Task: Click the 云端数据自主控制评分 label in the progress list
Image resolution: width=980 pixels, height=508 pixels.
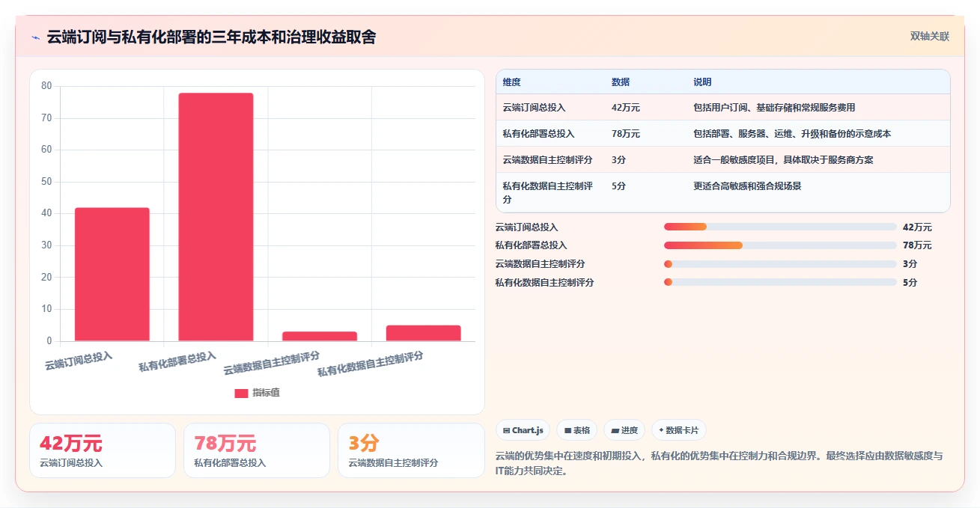Action: (x=541, y=264)
